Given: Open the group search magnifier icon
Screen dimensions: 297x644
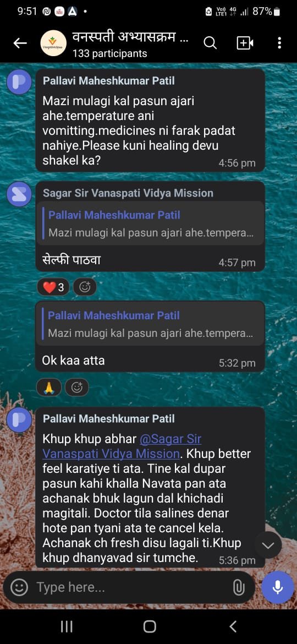Looking at the screenshot, I should [x=210, y=43].
